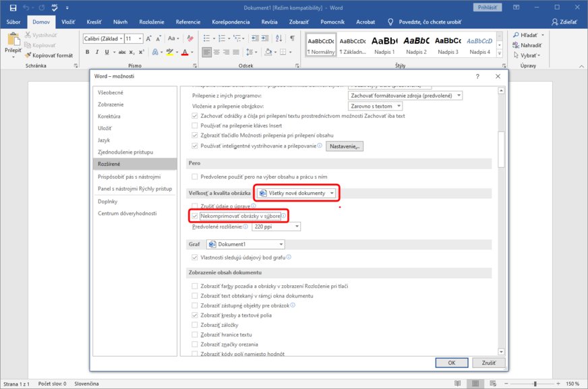
Task: Check the Zobraziť záložky option
Action: [196, 324]
